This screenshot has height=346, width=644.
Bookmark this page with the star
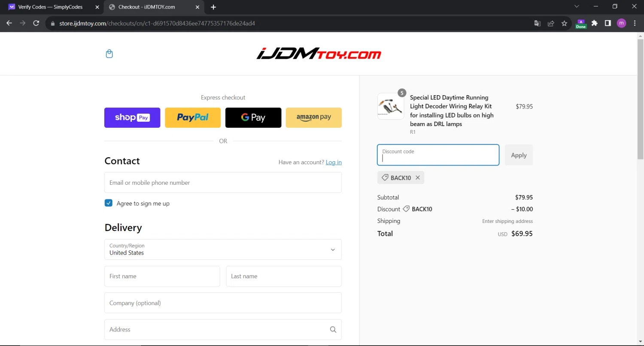pos(564,23)
